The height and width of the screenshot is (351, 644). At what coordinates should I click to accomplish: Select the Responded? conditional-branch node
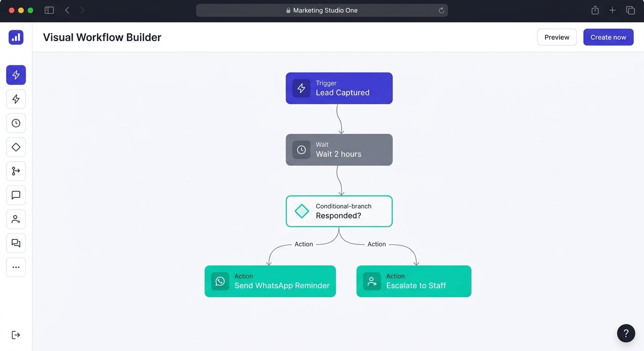pos(339,211)
